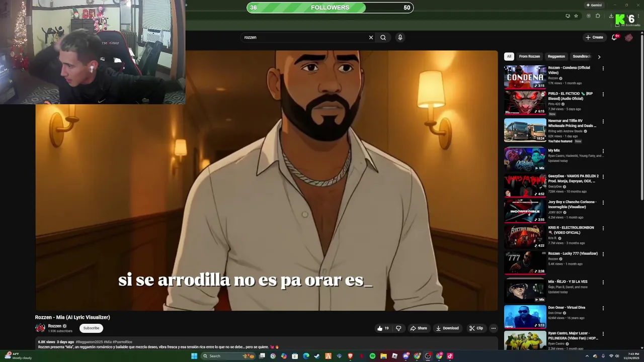Open options menu for Rozzen - Lucky 777

pos(603,254)
